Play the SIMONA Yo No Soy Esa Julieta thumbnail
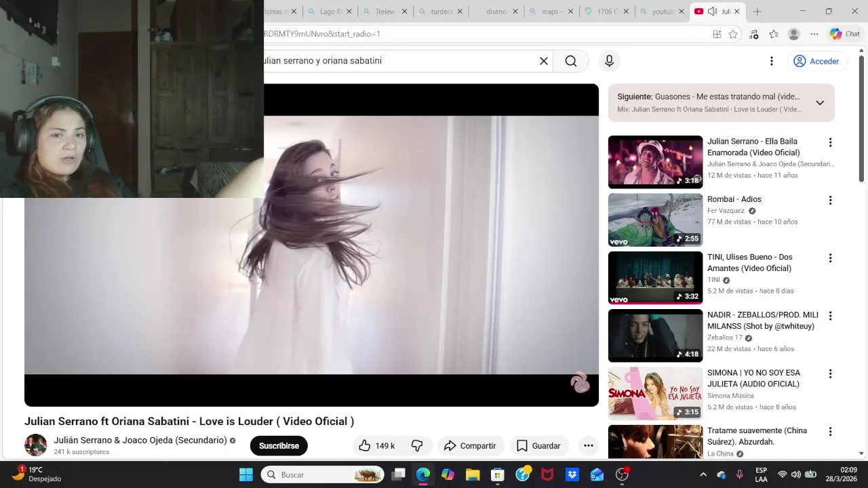 (655, 393)
